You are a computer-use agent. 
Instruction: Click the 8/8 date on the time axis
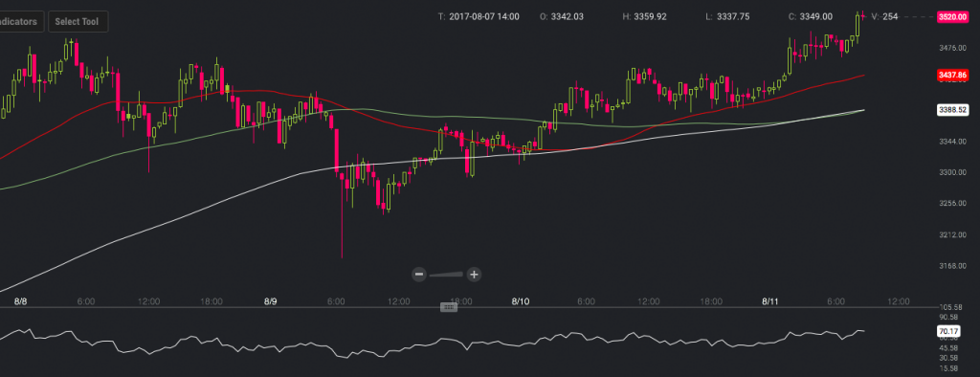[21, 301]
